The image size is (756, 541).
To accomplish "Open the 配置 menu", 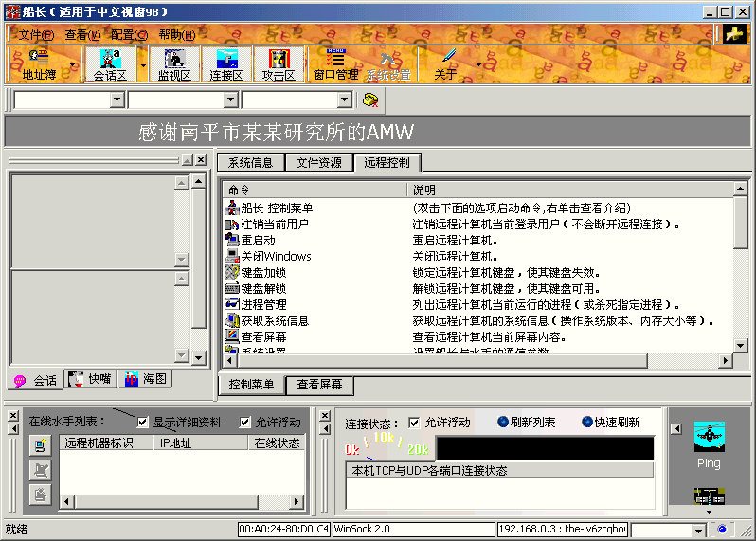I will (x=129, y=35).
